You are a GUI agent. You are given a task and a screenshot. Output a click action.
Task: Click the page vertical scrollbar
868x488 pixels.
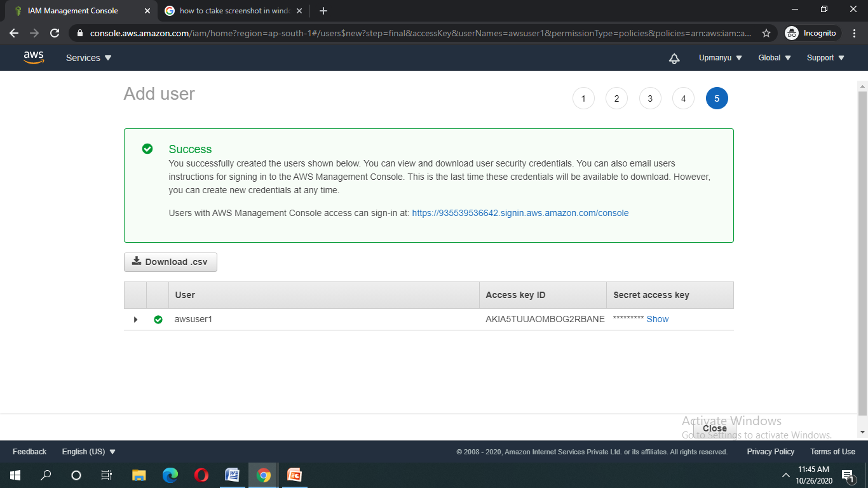click(x=862, y=254)
